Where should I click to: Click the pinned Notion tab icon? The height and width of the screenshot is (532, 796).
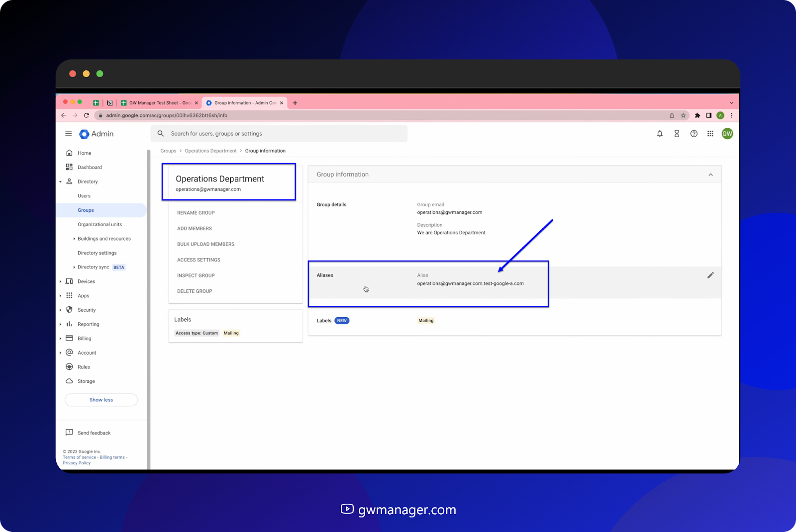tap(110, 103)
